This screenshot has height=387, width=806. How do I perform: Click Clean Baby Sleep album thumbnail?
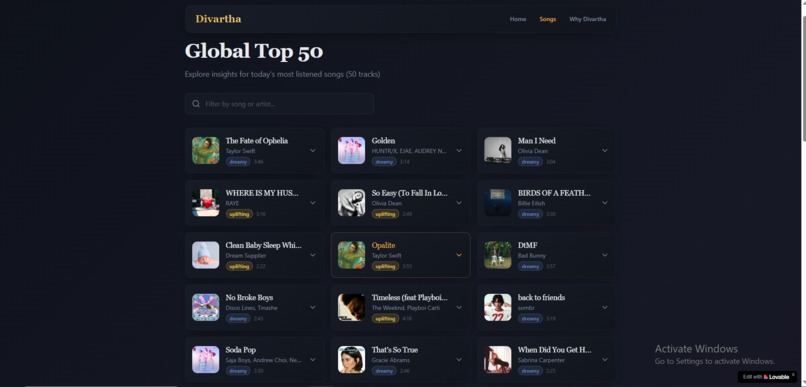pos(206,255)
